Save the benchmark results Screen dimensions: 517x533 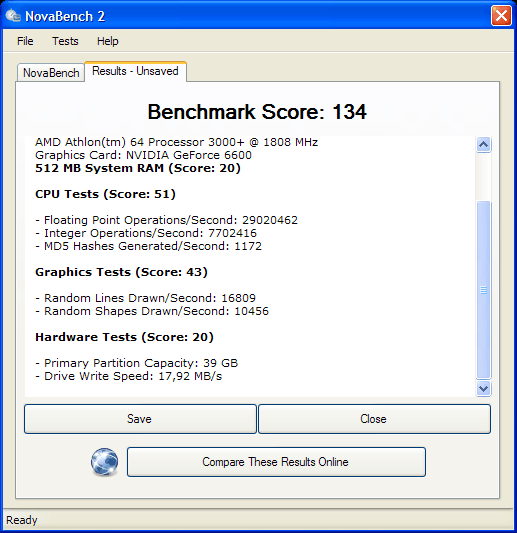140,419
